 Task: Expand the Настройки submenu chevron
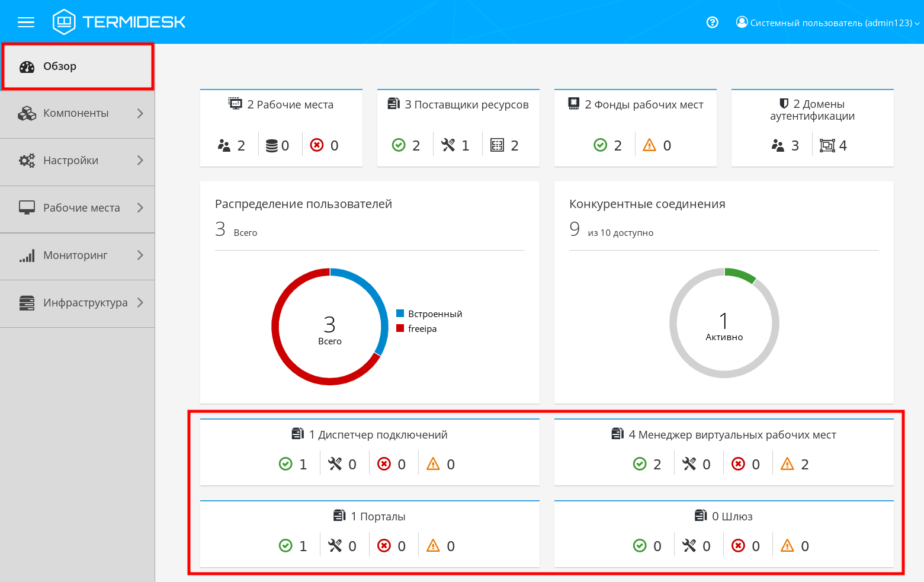[x=140, y=161]
